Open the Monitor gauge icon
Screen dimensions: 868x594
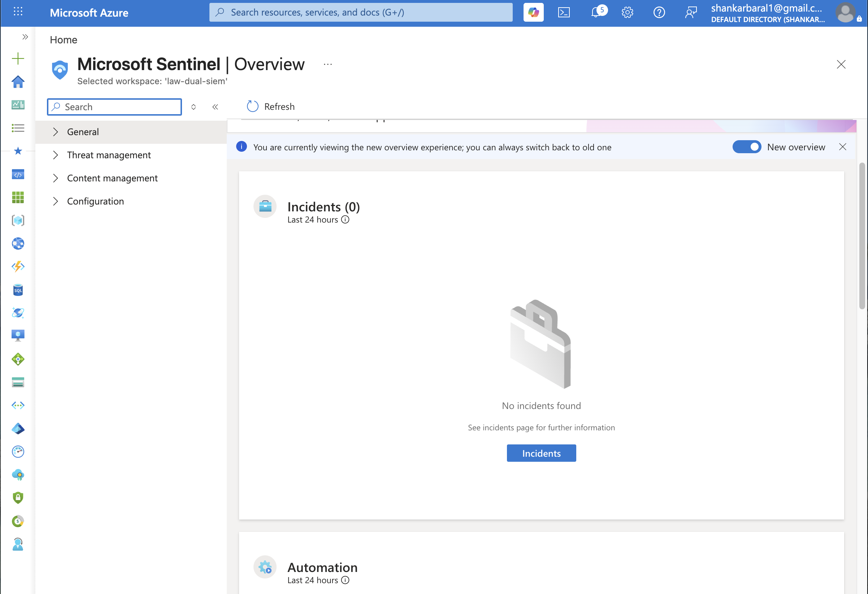pyautogui.click(x=18, y=452)
